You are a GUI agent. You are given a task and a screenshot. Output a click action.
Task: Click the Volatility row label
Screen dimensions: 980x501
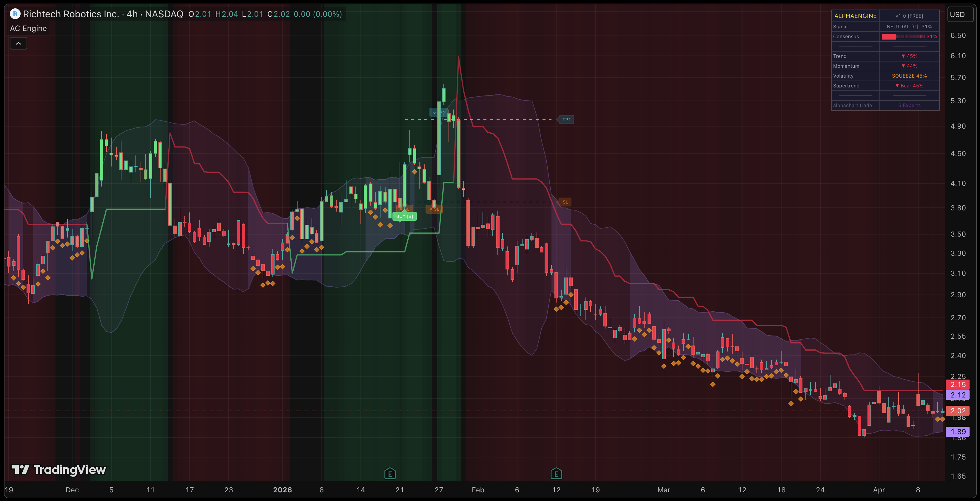click(843, 76)
